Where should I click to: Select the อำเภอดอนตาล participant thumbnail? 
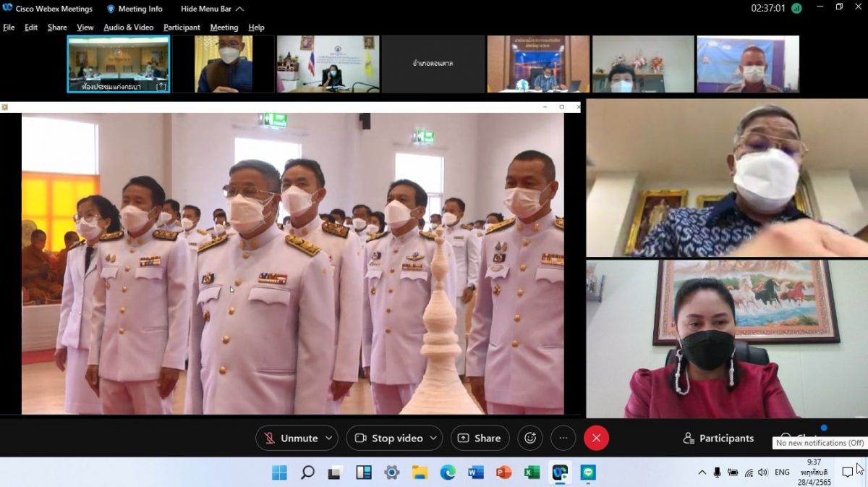[433, 64]
